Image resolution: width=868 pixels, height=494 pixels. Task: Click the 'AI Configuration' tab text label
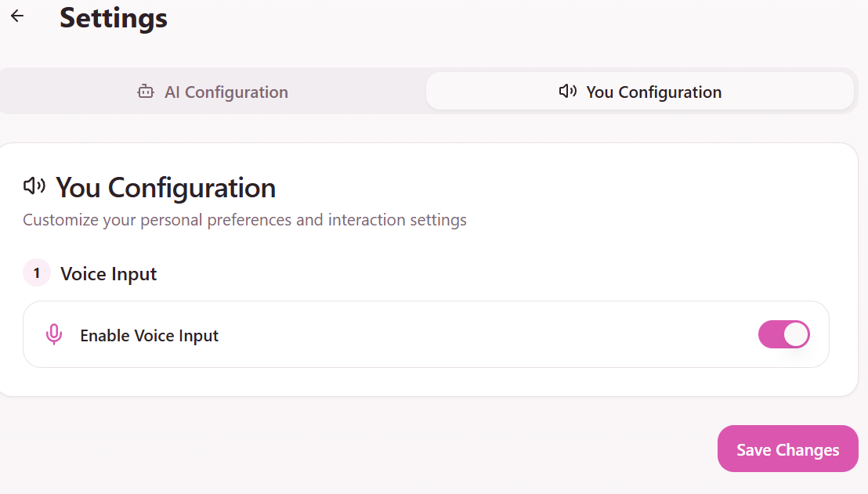(x=226, y=92)
